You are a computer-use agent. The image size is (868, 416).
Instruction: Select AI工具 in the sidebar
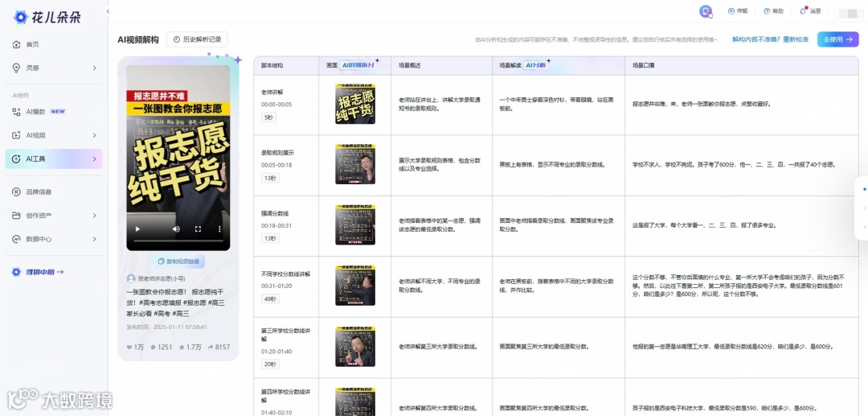tap(54, 159)
